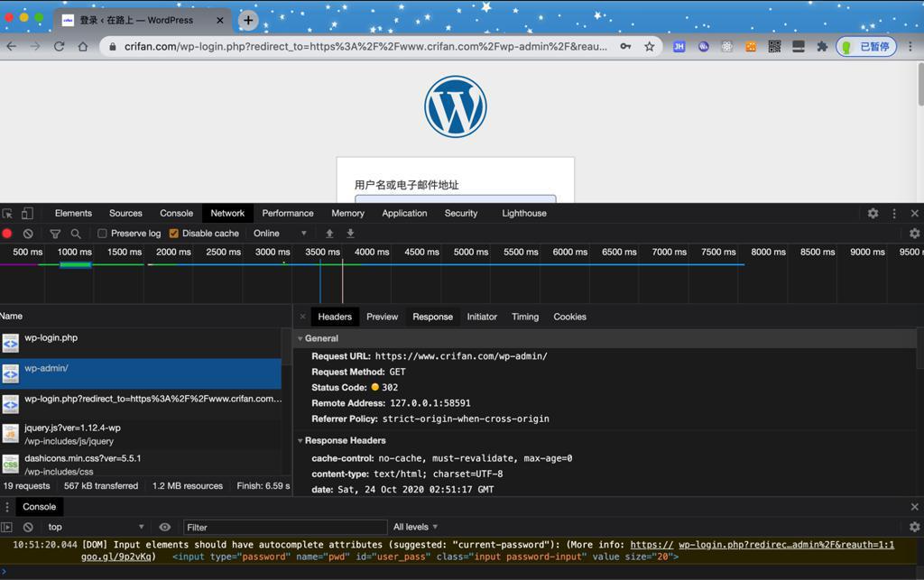Viewport: 924px width, 580px height.
Task: Click the browser address bar URL
Action: 365,47
